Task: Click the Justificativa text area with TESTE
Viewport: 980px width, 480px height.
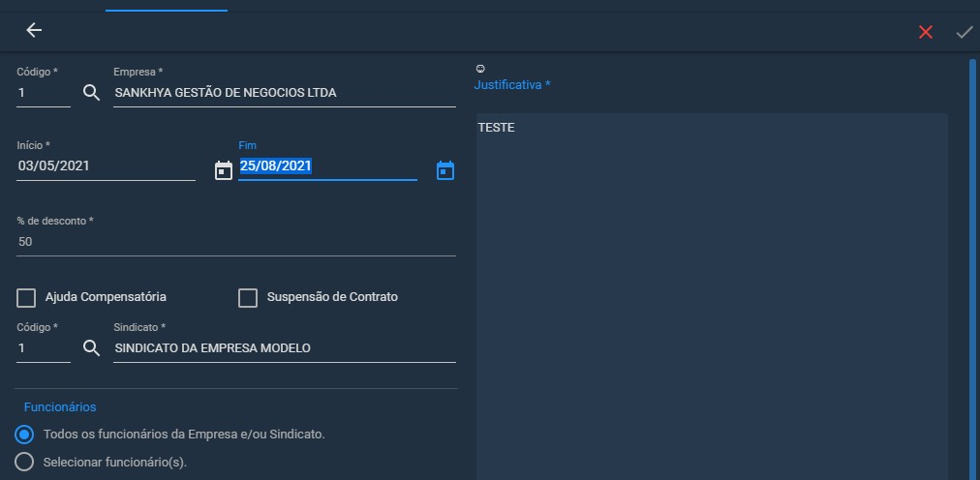Action: click(x=712, y=296)
